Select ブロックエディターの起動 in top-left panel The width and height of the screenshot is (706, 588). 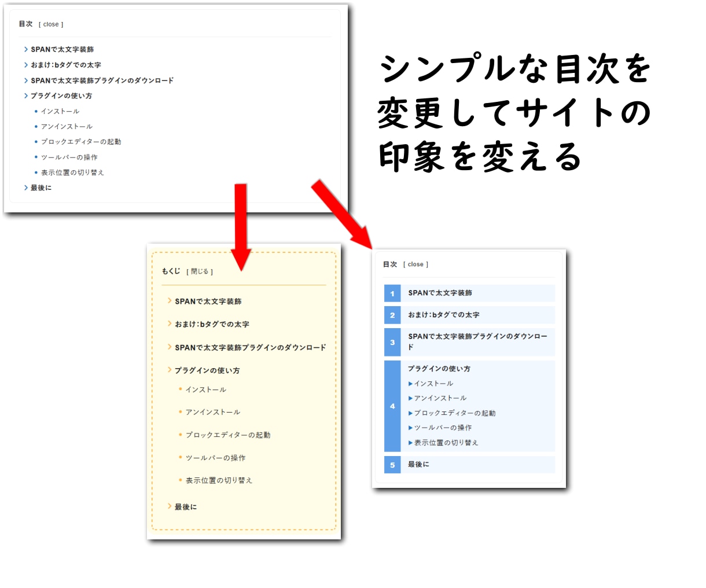[x=81, y=141]
